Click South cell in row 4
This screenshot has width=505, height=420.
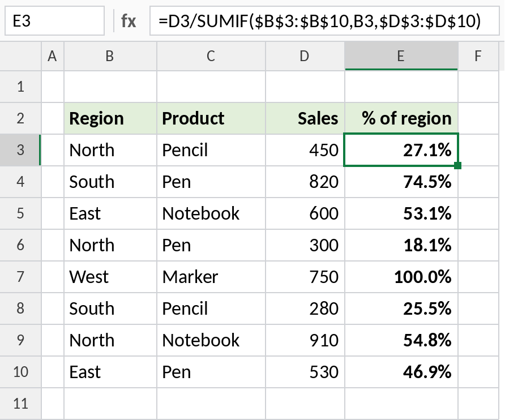tap(110, 182)
